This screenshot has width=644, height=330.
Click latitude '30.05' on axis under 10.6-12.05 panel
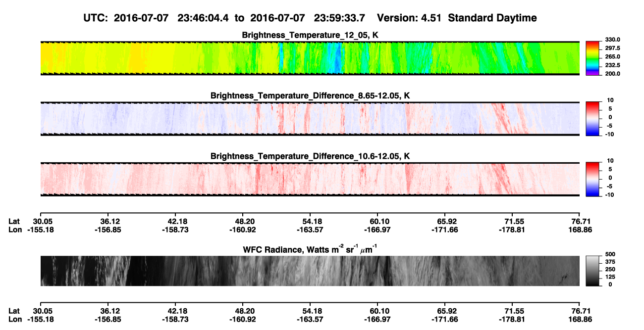(42, 221)
